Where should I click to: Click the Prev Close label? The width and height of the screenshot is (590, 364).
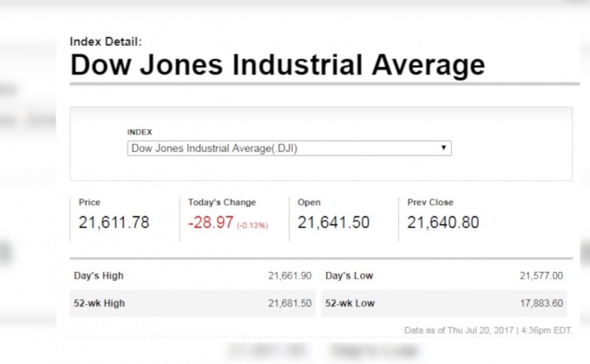[x=430, y=203]
